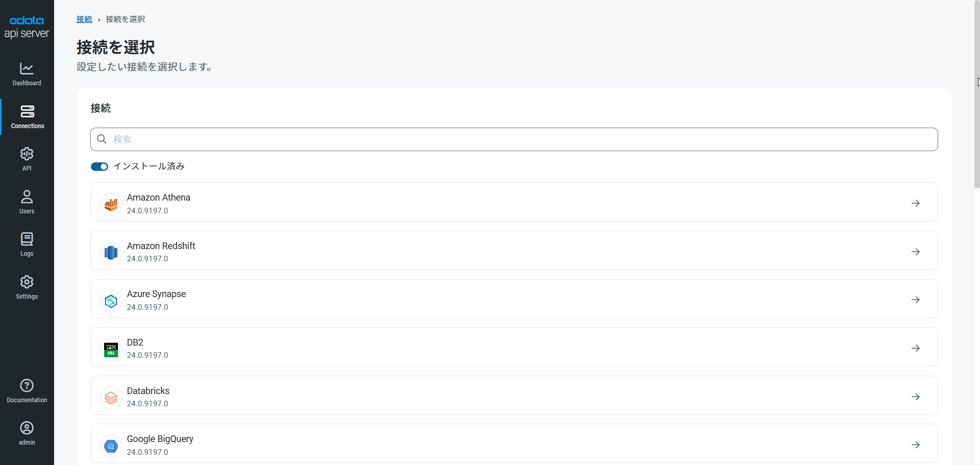Image resolution: width=980 pixels, height=465 pixels.
Task: Choose the Amazon Athena connection name
Action: [x=158, y=198]
